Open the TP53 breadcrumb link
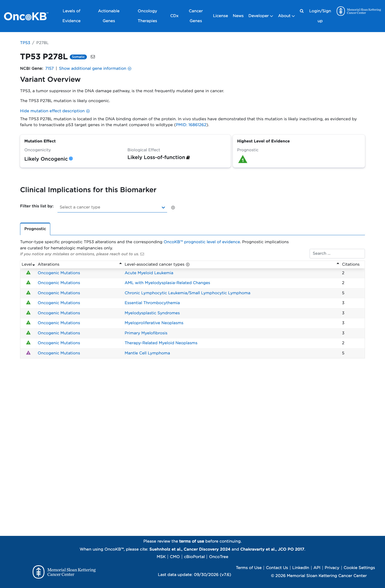The width and height of the screenshot is (385, 588). (x=25, y=43)
